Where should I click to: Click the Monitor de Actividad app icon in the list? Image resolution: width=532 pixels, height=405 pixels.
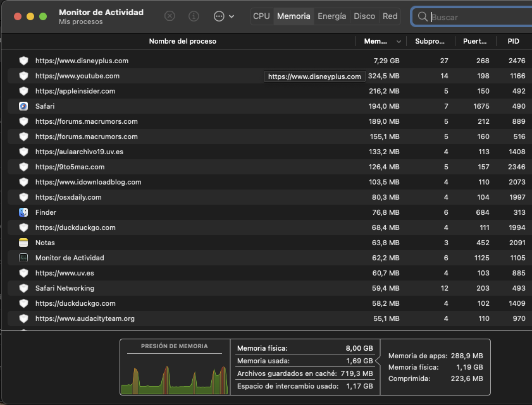pos(23,258)
